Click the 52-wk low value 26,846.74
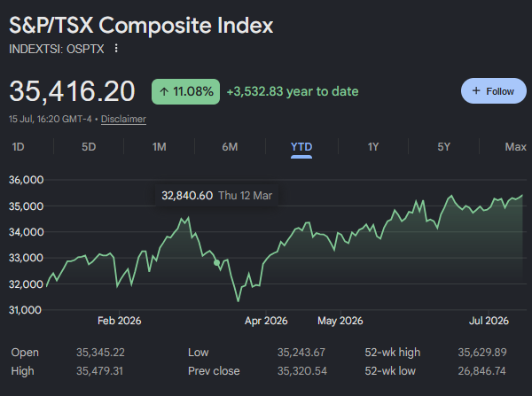The height and width of the screenshot is (396, 532). tap(481, 371)
